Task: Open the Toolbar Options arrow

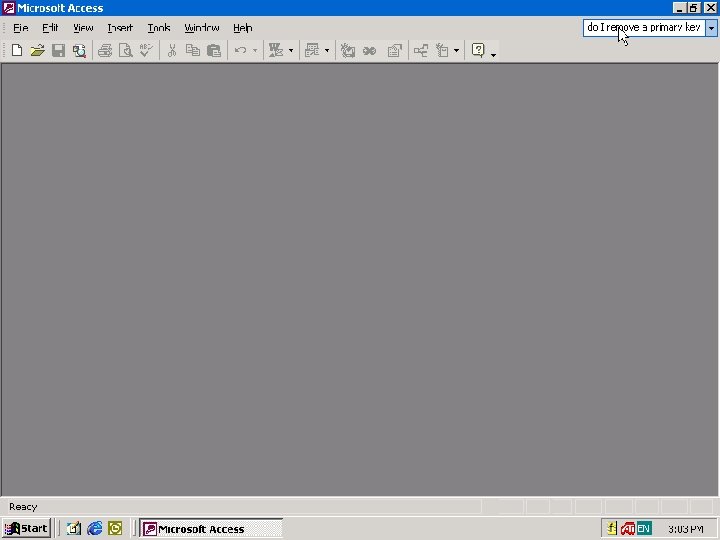Action: point(493,53)
